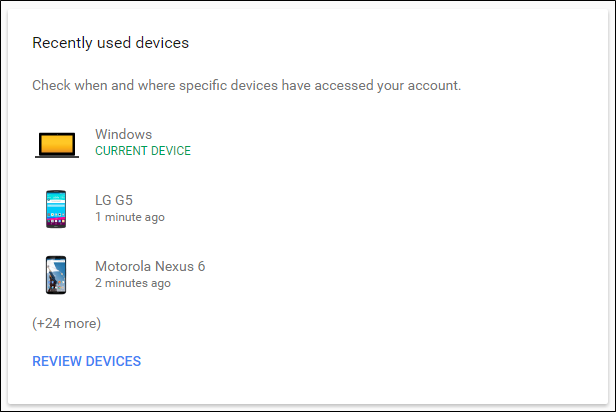Viewport: 616px width, 412px height.
Task: Open the REVIEW DEVICES link
Action: click(86, 361)
